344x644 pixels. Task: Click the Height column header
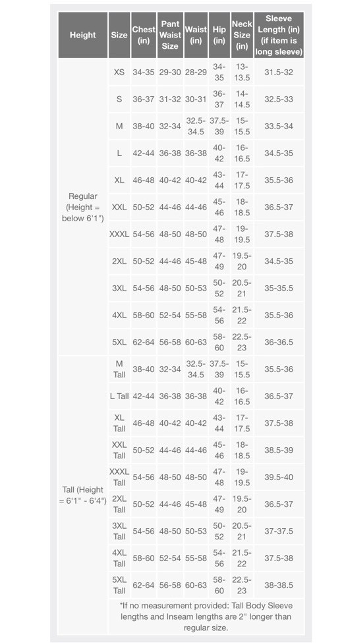(82, 35)
